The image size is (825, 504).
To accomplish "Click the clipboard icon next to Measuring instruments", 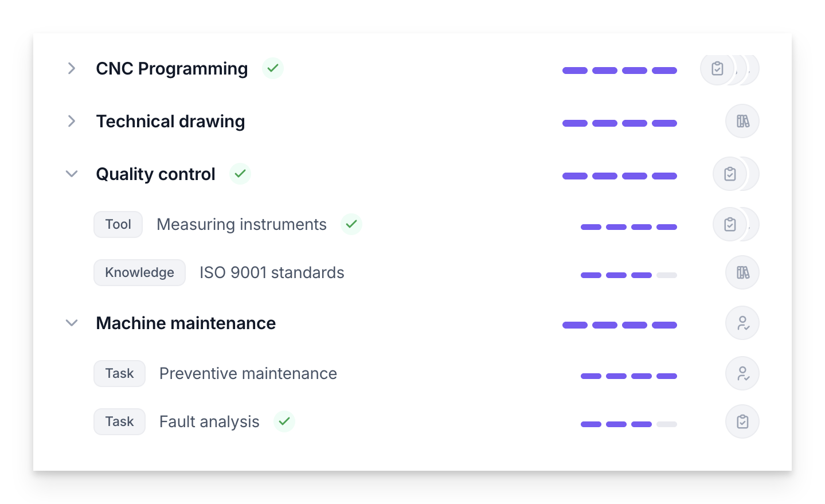I will tap(730, 224).
